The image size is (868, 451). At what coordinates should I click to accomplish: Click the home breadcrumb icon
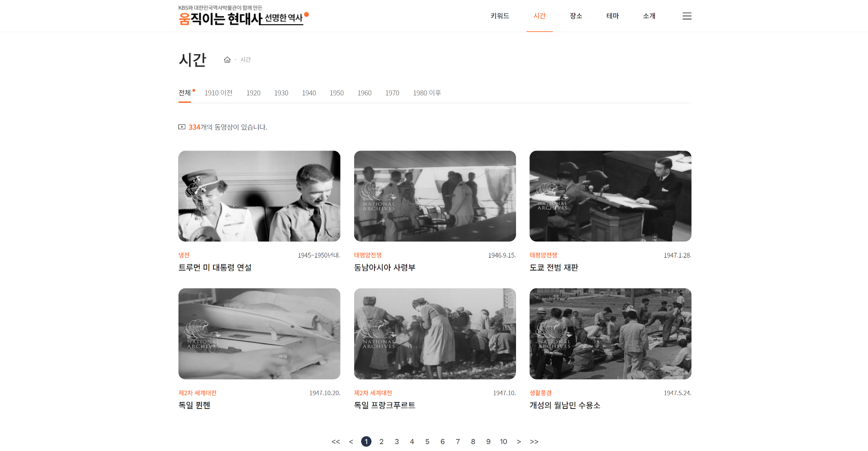point(227,60)
